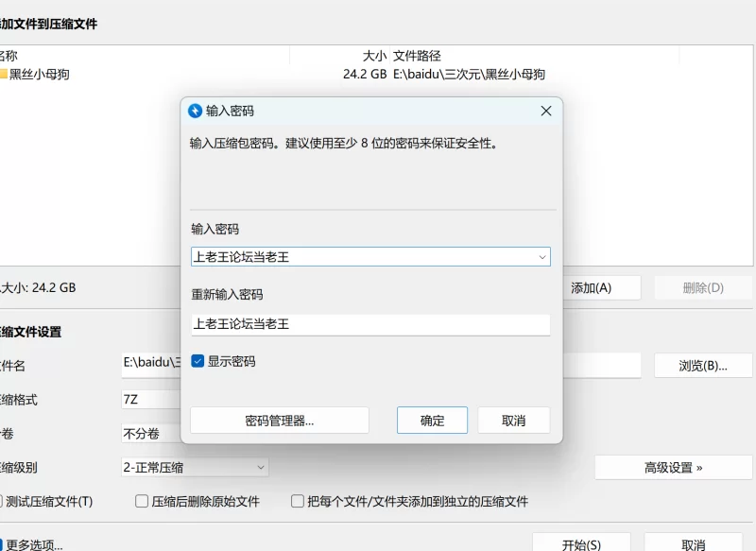
Task: Click the 24.2 GB size cell
Action: (x=365, y=75)
